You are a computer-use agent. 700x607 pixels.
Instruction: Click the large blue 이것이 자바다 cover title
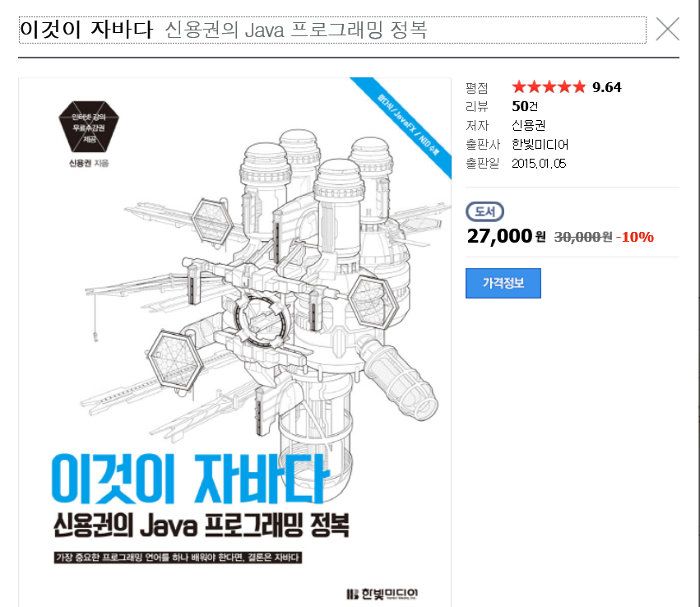191,479
